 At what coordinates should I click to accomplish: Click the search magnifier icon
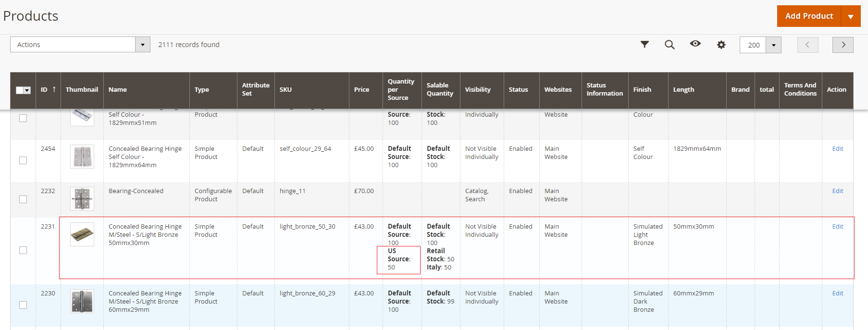coord(670,45)
